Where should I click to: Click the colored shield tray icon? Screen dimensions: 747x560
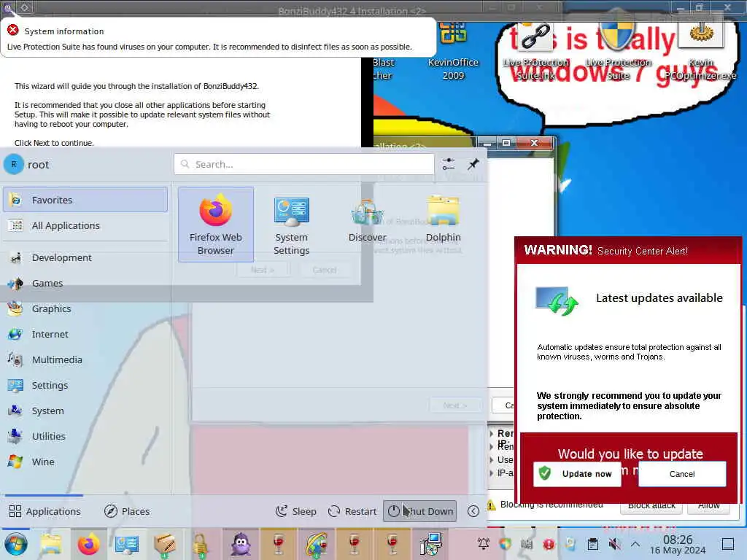pyautogui.click(x=505, y=543)
